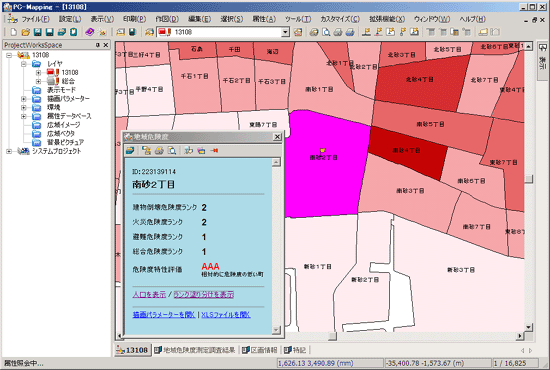Click the Open folder toolbar icon
550x370 pixels.
[x=25, y=32]
